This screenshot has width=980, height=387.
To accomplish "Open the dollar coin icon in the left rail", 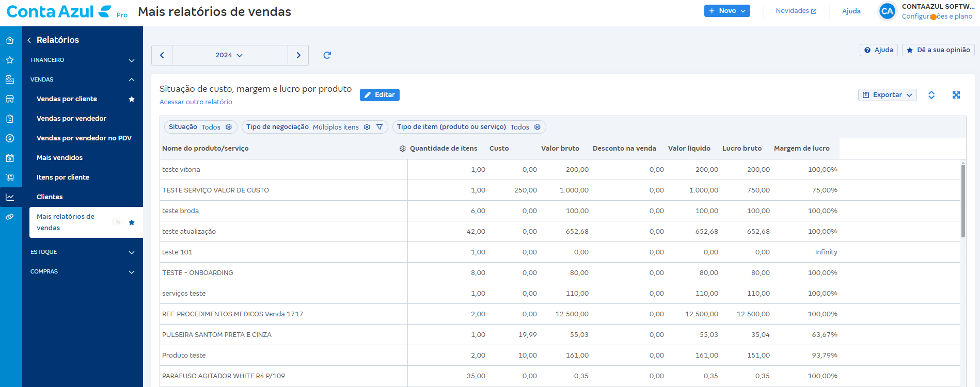I will click(10, 138).
